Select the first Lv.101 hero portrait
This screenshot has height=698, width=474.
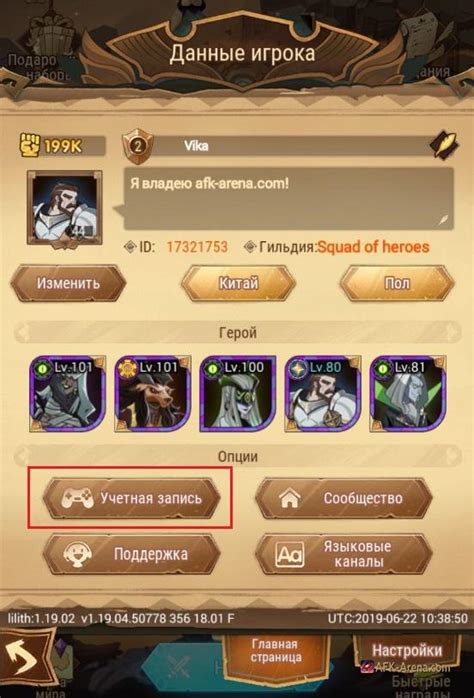click(x=67, y=394)
